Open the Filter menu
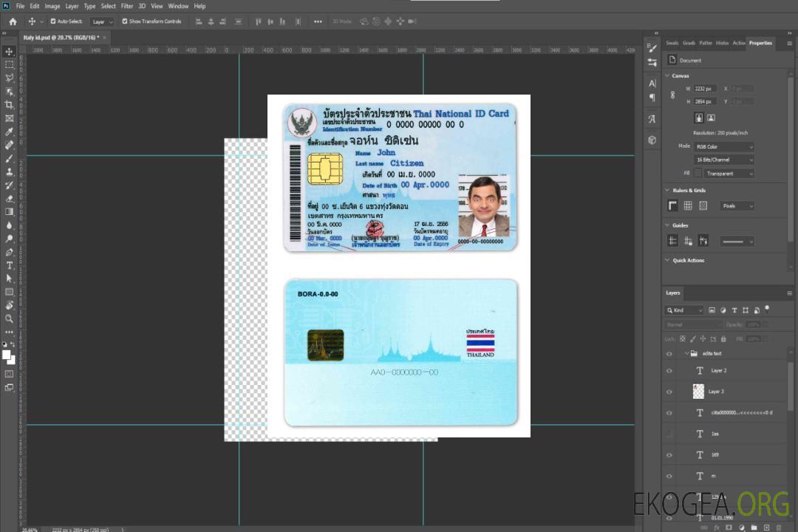Viewport: 798px width, 532px height. point(127,6)
